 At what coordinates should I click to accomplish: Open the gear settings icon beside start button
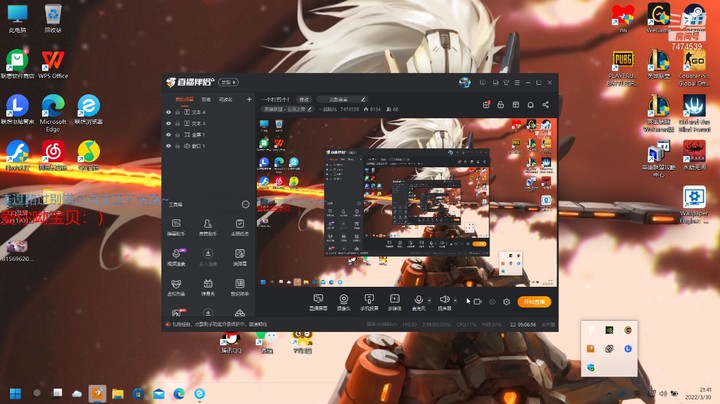[506, 302]
